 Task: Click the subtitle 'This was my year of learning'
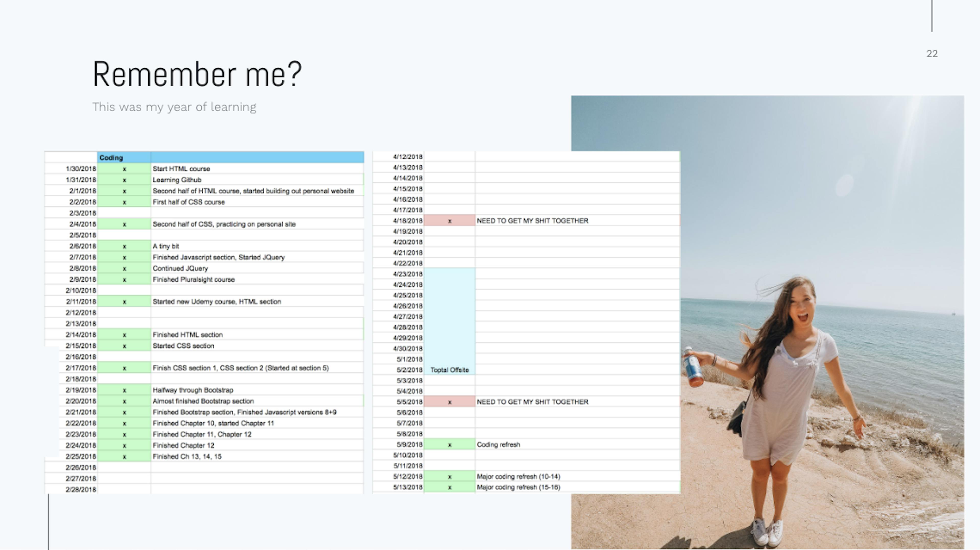point(174,107)
